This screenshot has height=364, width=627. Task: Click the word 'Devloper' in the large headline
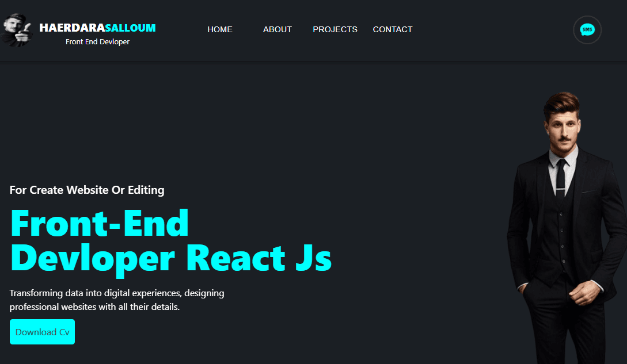click(93, 258)
